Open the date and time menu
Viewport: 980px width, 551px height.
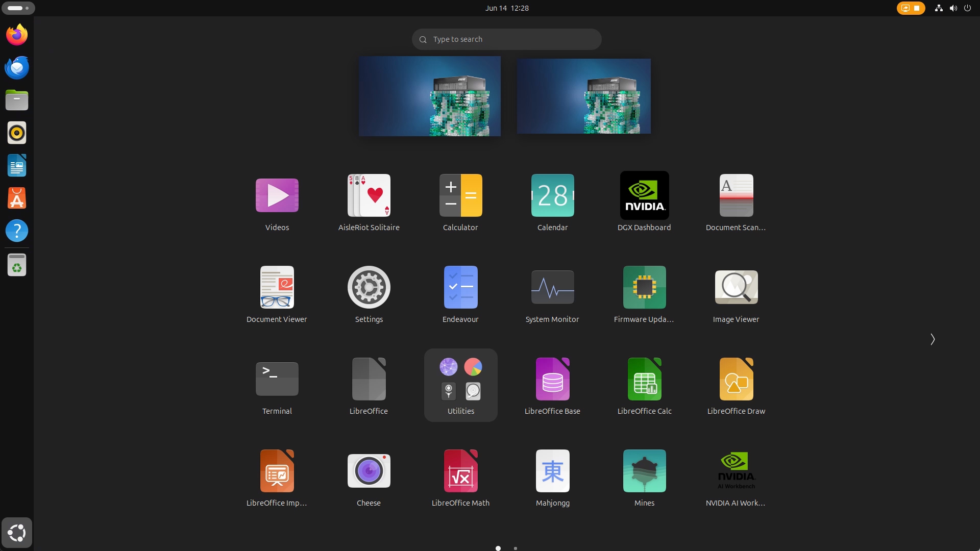[x=507, y=8]
